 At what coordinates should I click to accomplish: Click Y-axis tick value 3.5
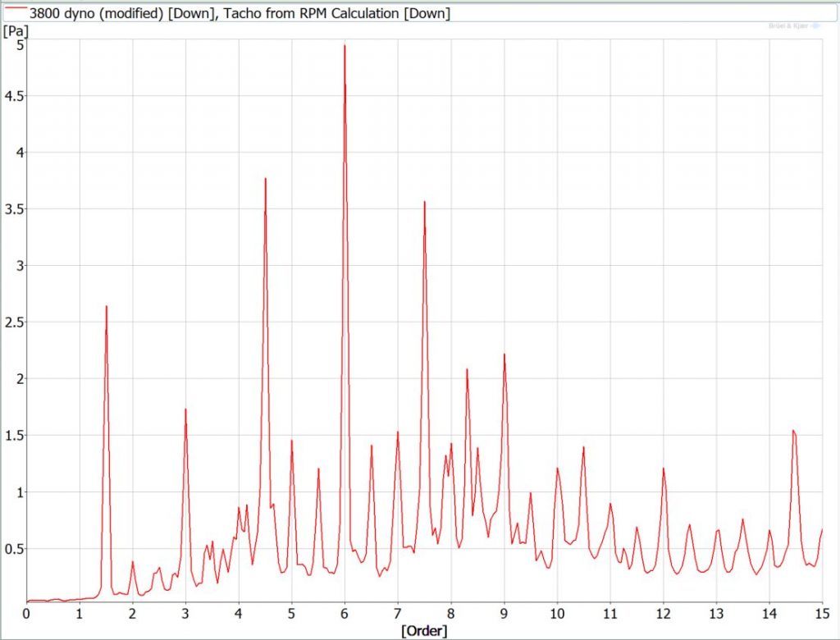tap(15, 209)
